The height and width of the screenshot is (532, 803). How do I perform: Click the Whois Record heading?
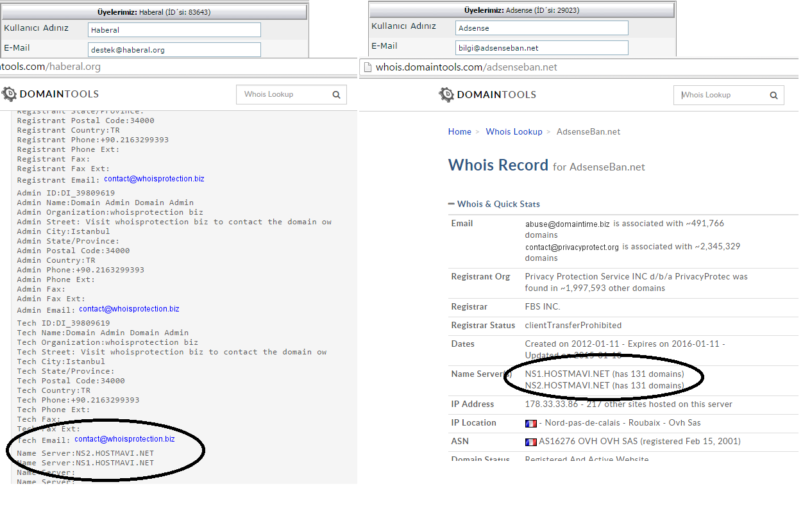pyautogui.click(x=498, y=165)
